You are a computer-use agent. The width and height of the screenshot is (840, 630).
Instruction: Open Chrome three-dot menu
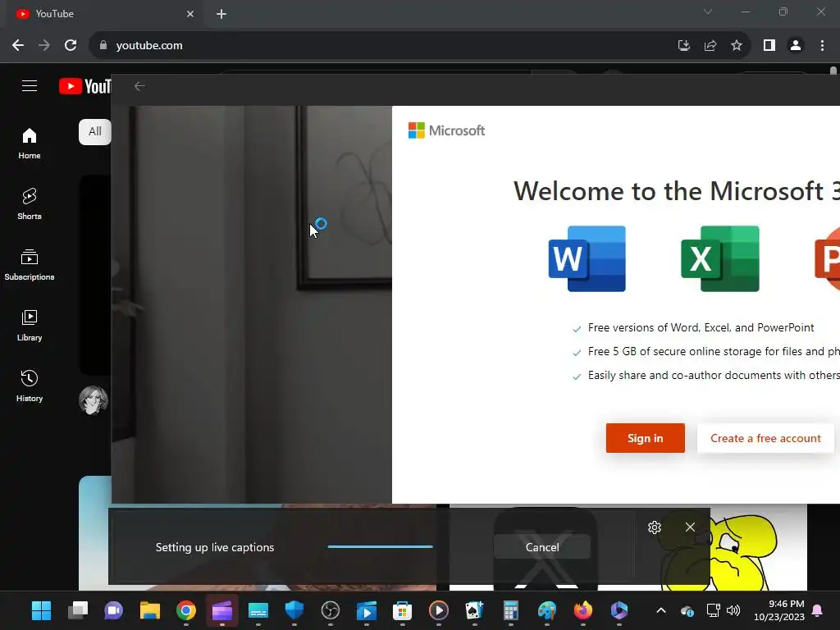click(822, 46)
